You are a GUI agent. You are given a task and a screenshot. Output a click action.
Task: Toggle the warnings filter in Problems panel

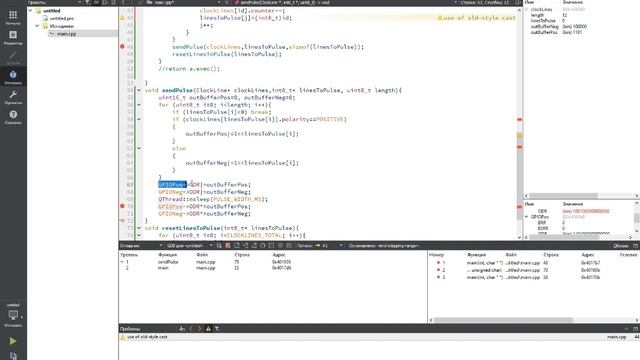point(208,329)
